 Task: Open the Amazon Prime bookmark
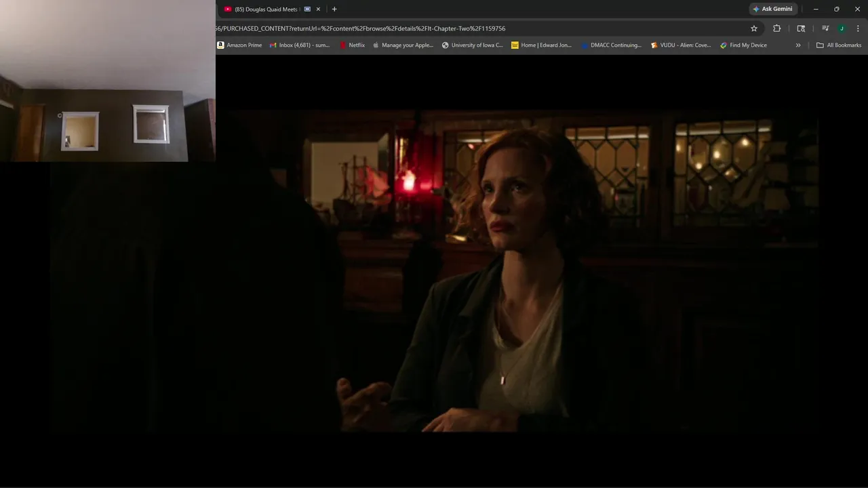pyautogui.click(x=239, y=45)
